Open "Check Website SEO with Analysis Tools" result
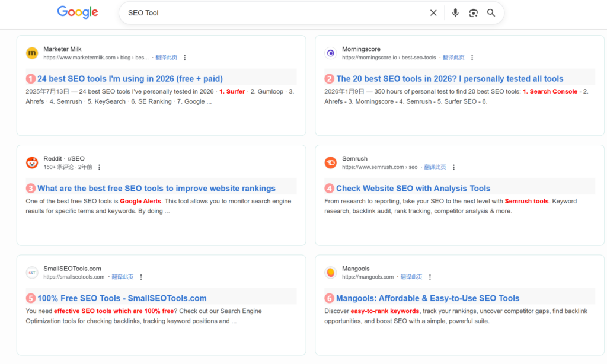 pos(413,188)
